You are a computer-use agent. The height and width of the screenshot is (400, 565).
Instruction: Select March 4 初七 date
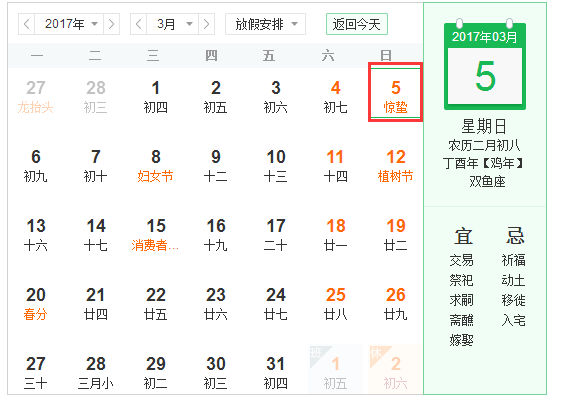tap(335, 97)
